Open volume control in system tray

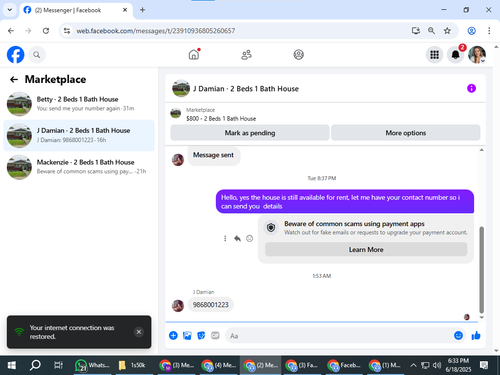coord(437,365)
